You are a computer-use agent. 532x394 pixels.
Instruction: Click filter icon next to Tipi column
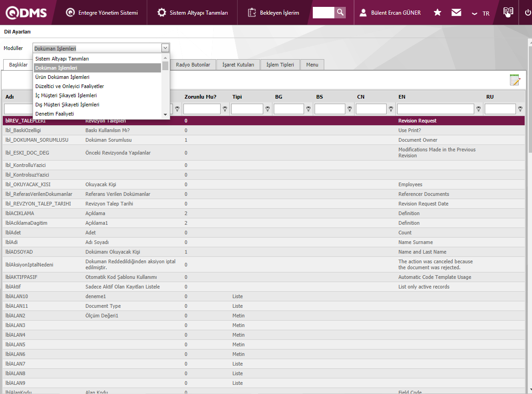point(267,109)
